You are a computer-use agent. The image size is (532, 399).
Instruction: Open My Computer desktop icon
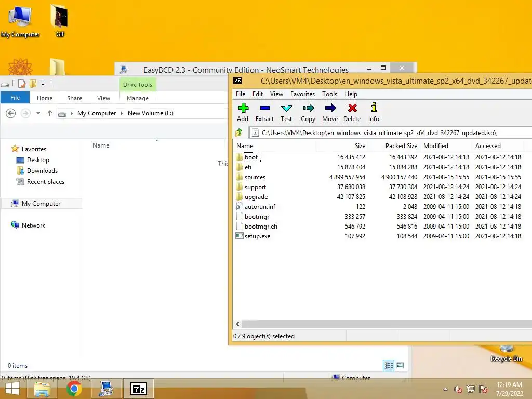[x=20, y=21]
